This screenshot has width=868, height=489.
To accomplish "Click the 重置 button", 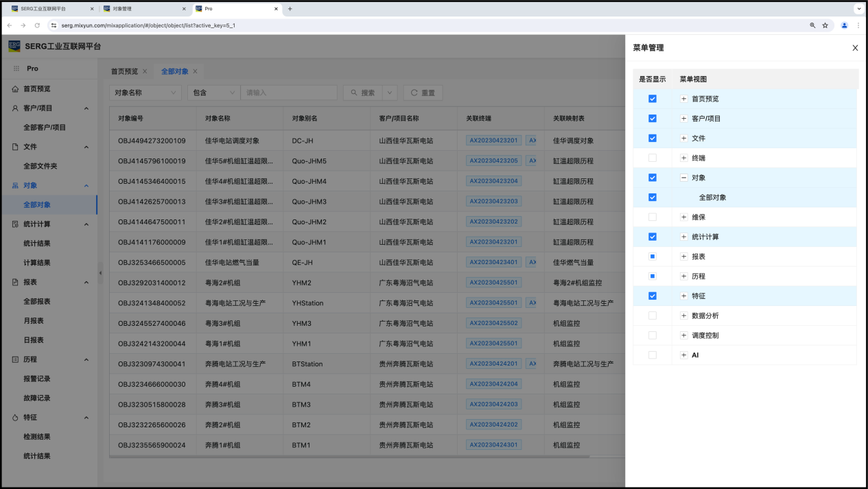I will pos(422,93).
